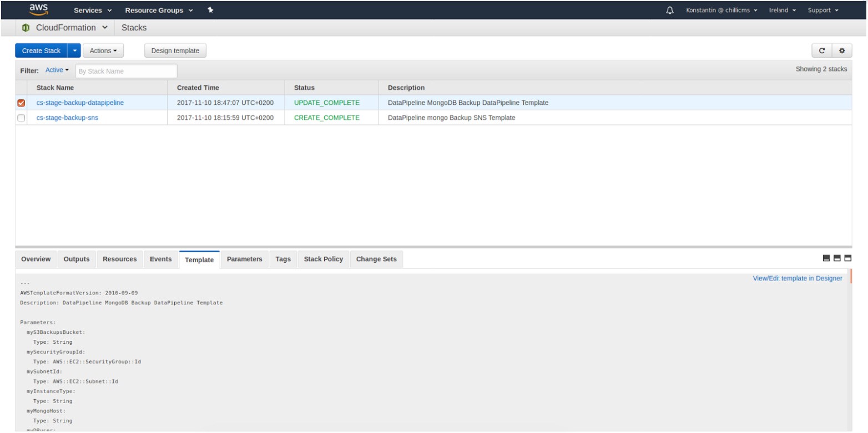
Task: Open the notifications bell
Action: [x=670, y=10]
